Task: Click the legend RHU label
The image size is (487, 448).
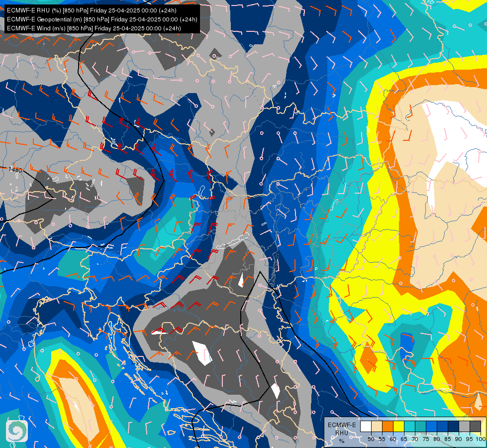Action: click(x=342, y=433)
